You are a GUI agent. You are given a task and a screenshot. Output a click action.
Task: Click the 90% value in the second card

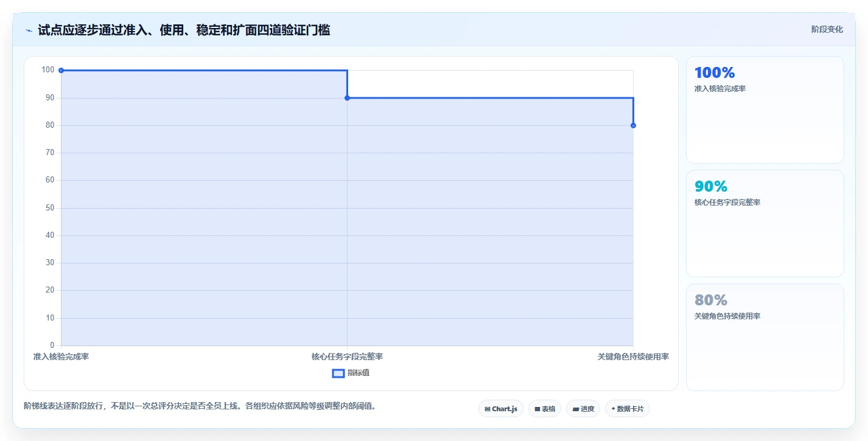(711, 187)
